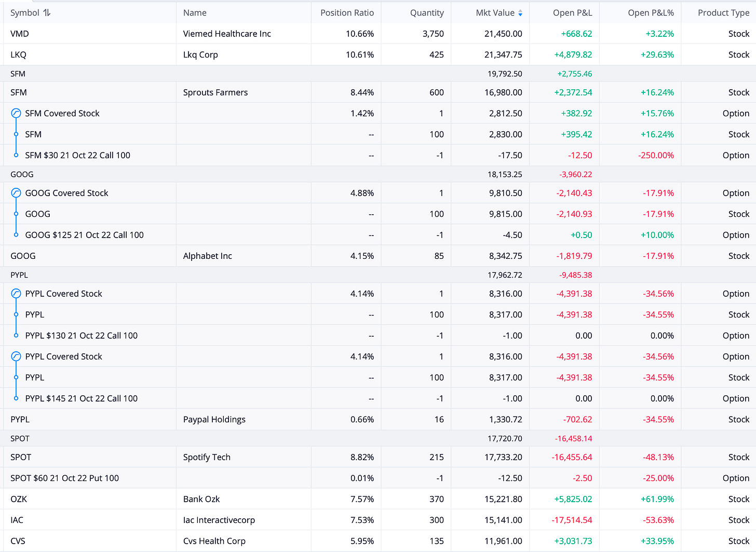Select the IAC symbol row
The height and width of the screenshot is (552, 756).
point(17,520)
